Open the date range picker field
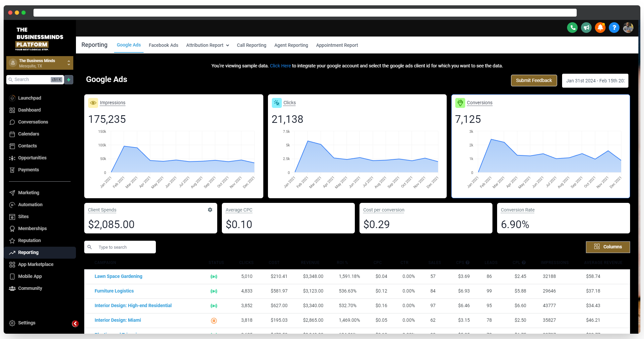This screenshot has height=339, width=644. (x=595, y=81)
